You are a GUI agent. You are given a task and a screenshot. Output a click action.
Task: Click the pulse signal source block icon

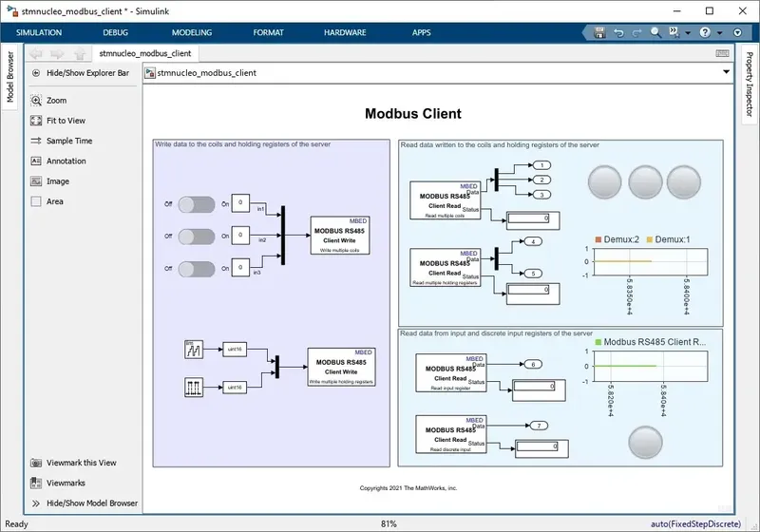[194, 388]
